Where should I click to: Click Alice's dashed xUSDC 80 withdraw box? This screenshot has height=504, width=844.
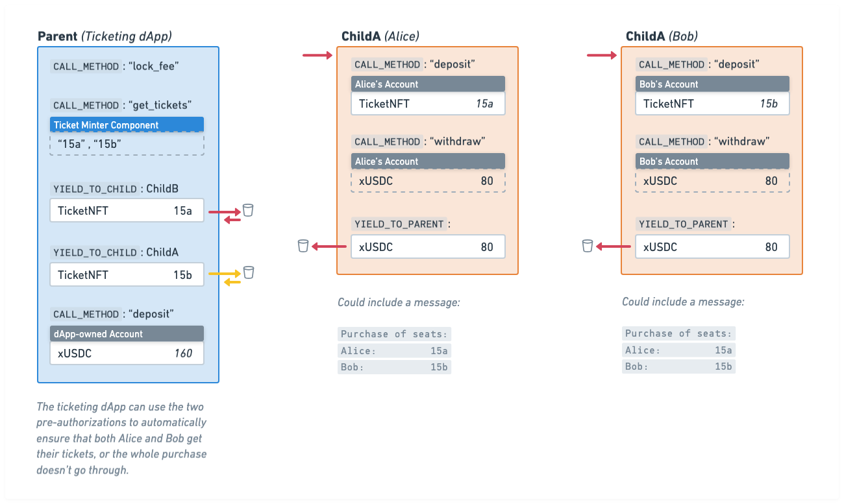click(x=428, y=181)
